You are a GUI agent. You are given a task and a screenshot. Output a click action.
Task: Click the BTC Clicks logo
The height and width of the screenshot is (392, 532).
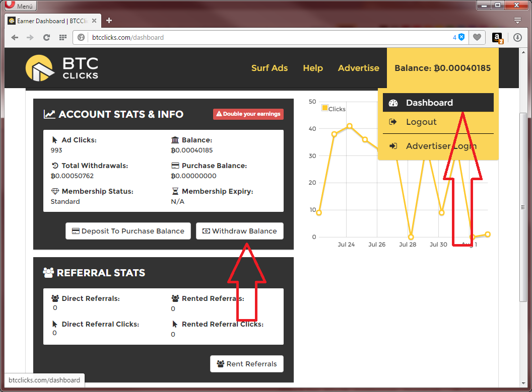coord(62,68)
